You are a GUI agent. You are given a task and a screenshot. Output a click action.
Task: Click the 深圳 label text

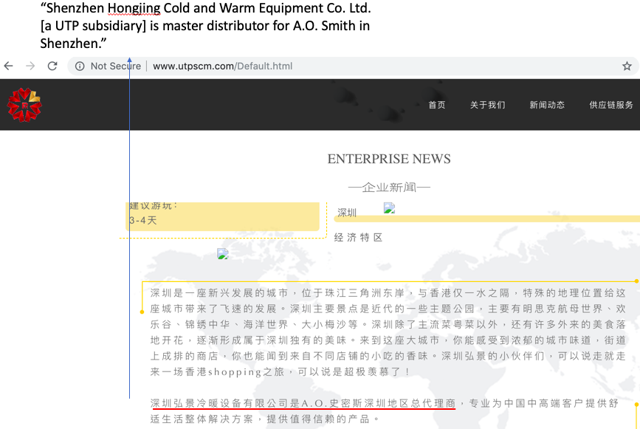coord(347,213)
